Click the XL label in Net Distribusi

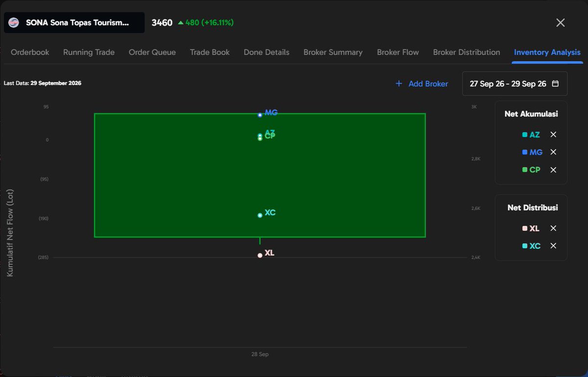coord(535,228)
